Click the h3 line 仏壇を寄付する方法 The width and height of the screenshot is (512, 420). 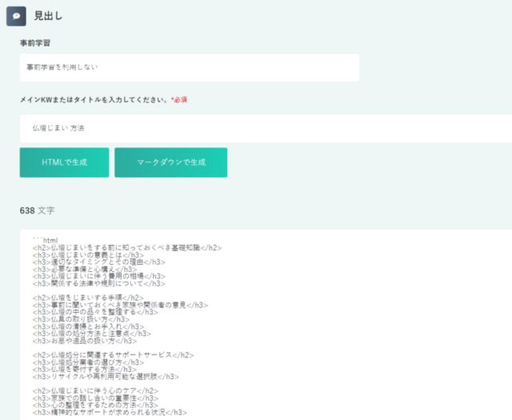pos(85,370)
